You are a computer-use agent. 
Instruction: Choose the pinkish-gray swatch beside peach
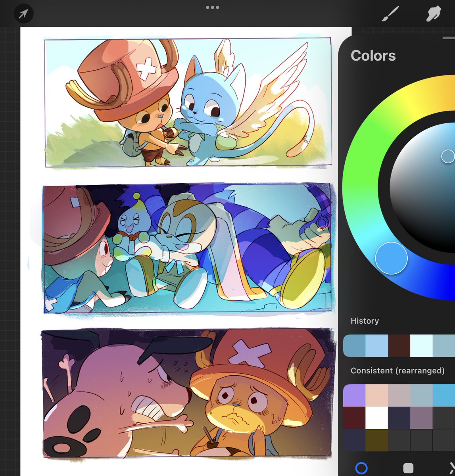click(x=399, y=395)
